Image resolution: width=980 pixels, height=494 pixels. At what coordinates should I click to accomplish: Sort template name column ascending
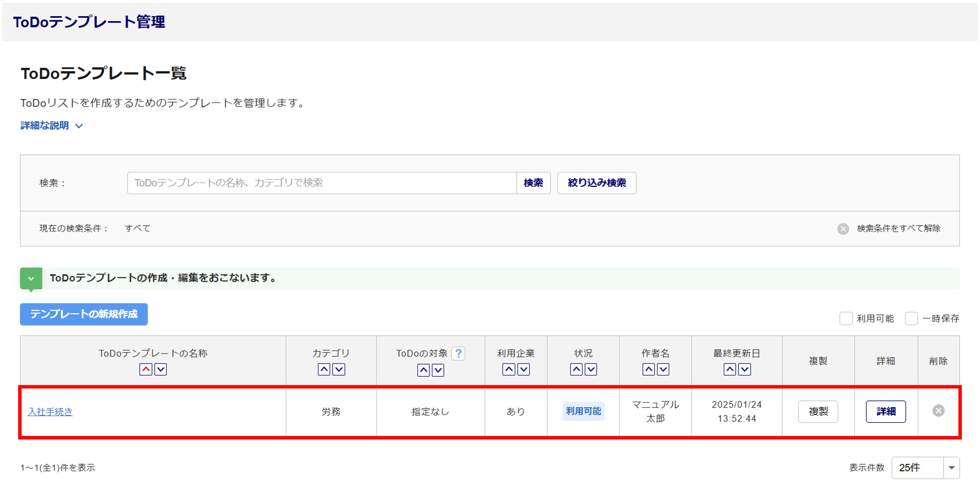(146, 369)
